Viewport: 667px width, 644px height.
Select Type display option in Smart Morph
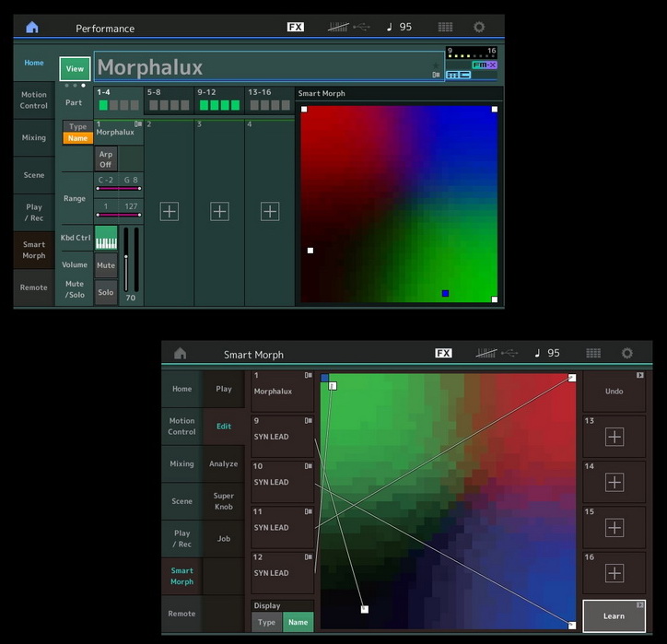tap(267, 622)
